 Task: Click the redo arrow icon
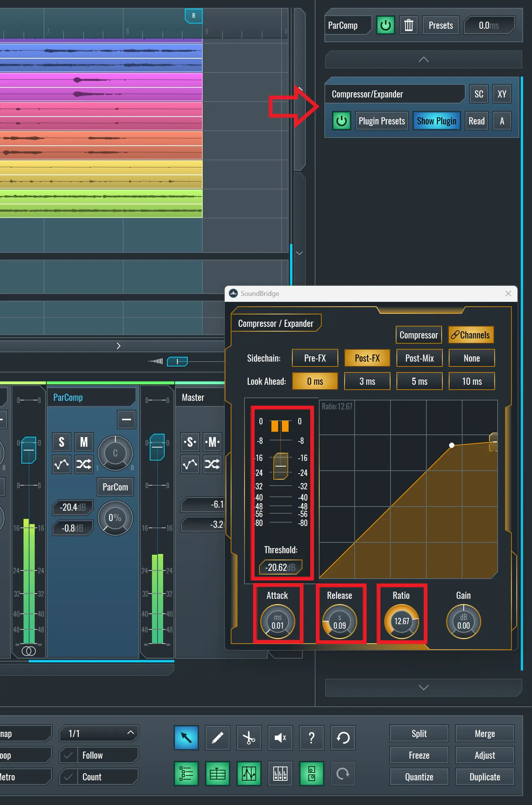click(343, 774)
